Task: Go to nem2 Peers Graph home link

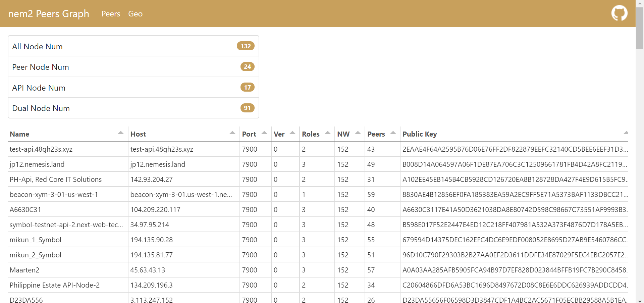Action: (49, 14)
